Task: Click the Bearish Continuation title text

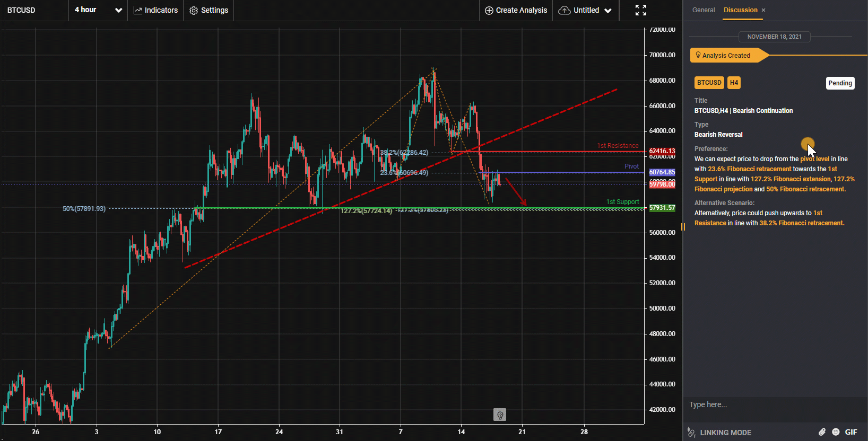Action: tap(762, 111)
